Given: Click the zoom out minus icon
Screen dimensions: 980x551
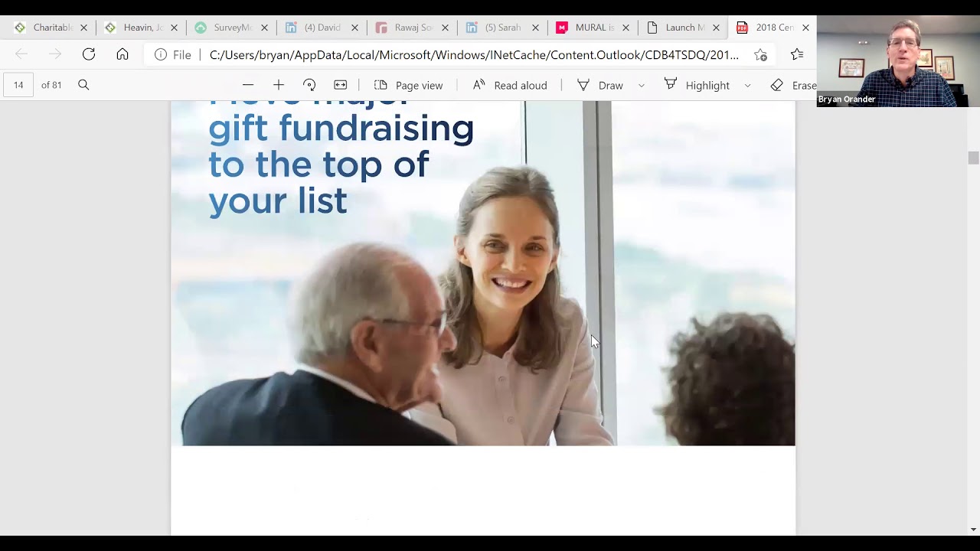Looking at the screenshot, I should pyautogui.click(x=248, y=85).
